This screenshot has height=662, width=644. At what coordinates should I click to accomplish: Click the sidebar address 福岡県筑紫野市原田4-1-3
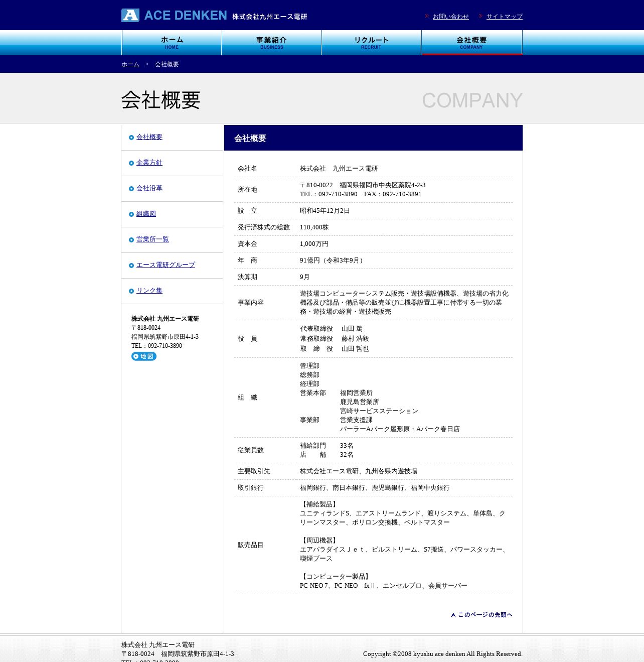click(165, 337)
